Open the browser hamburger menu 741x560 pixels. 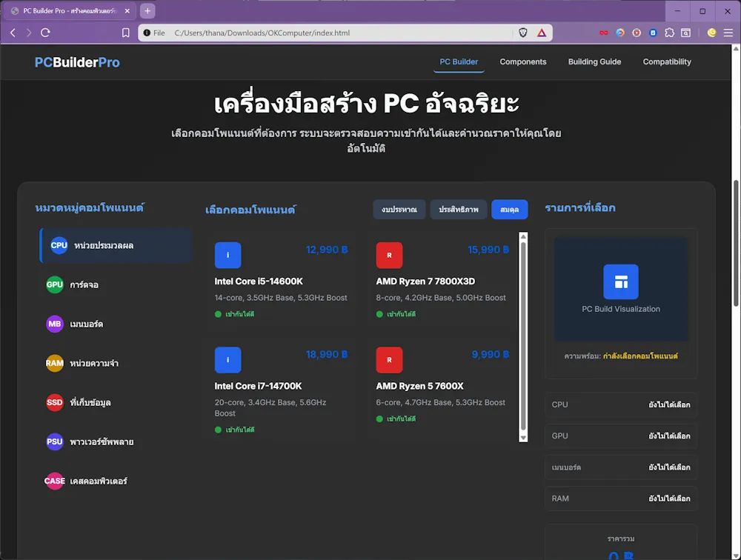[x=728, y=33]
